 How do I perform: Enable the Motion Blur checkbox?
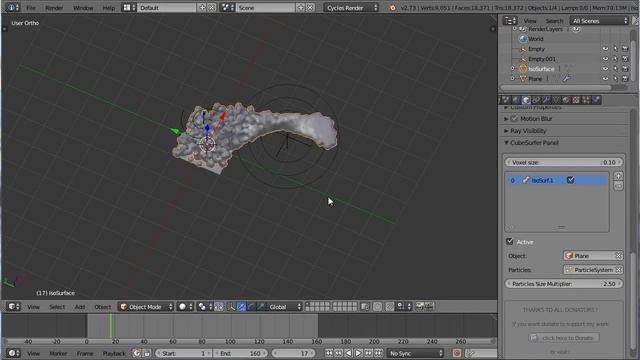pos(514,119)
